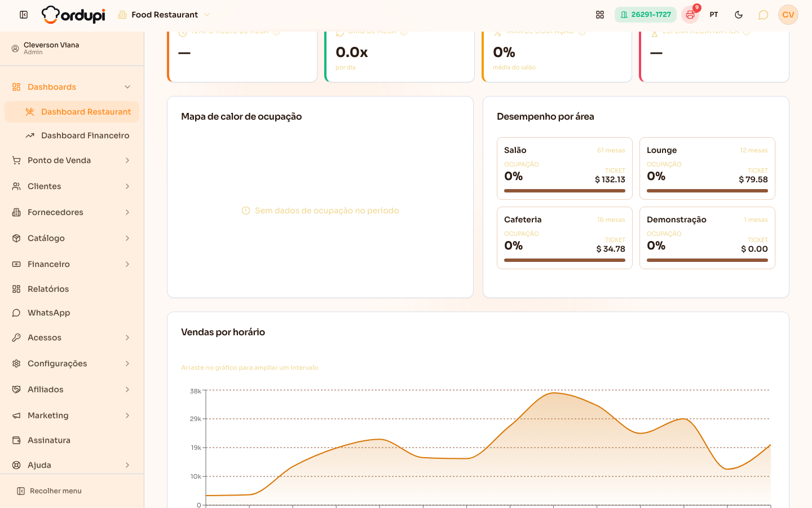
Task: Click the Marketing megaphone icon
Action: pyautogui.click(x=16, y=415)
